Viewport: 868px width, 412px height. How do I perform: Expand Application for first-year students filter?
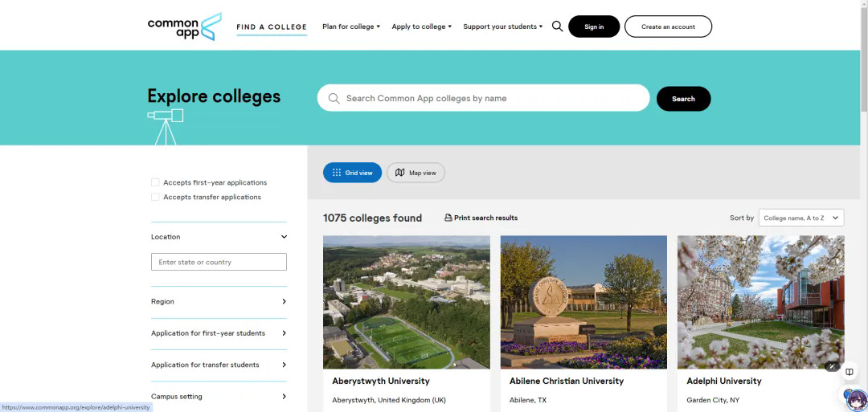(x=219, y=333)
